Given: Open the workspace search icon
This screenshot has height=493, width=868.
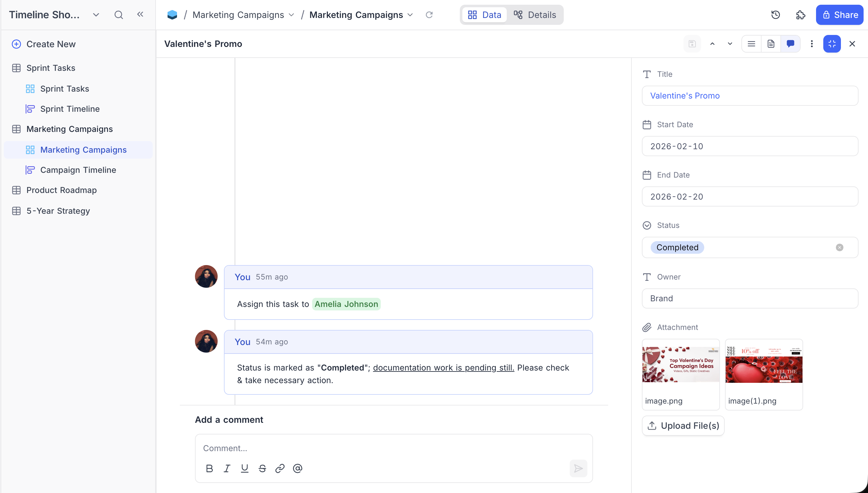Looking at the screenshot, I should [118, 15].
